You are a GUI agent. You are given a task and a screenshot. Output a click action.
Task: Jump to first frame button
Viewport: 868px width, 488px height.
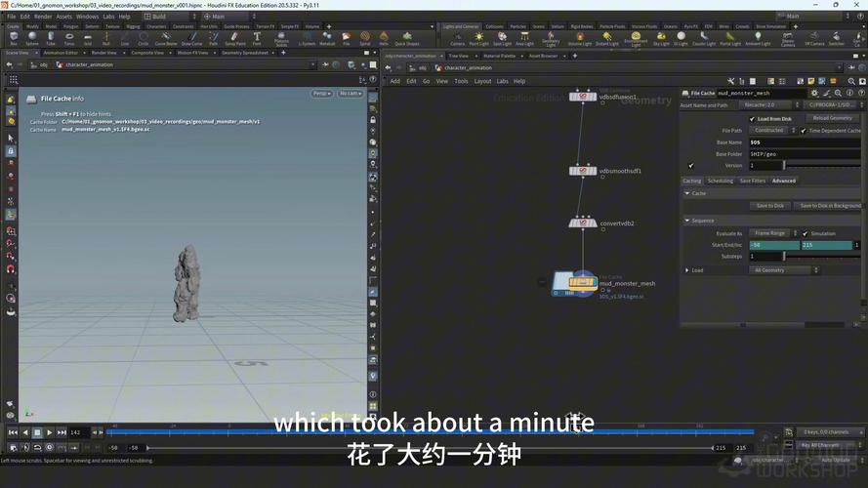(13, 432)
